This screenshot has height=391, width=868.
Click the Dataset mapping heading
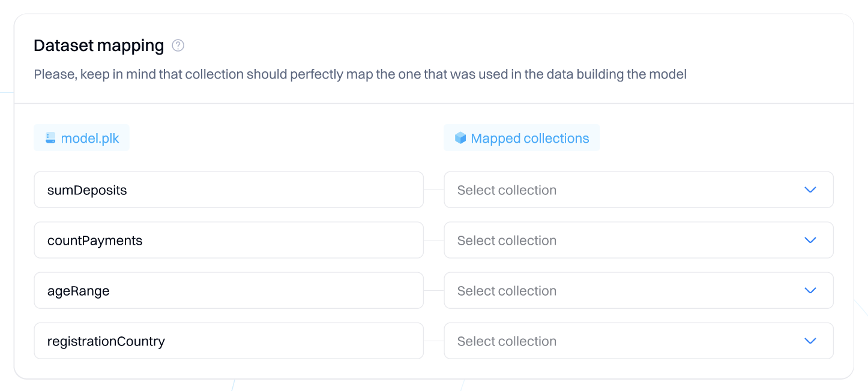tap(99, 46)
